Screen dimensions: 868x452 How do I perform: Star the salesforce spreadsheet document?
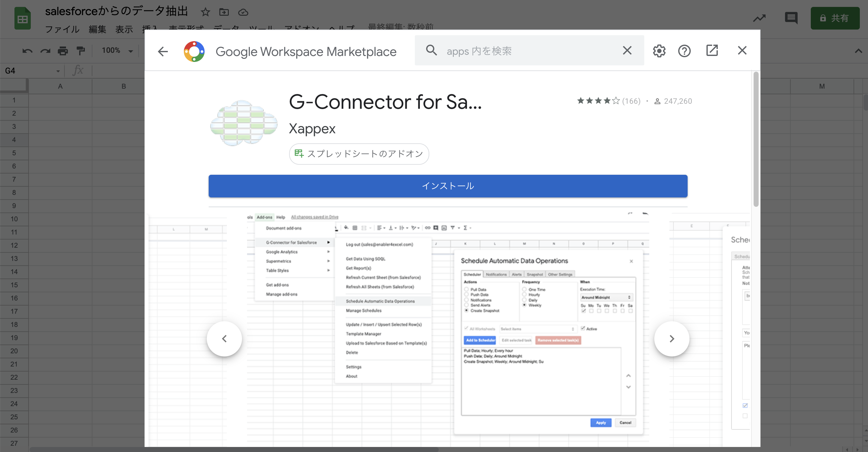tap(205, 13)
